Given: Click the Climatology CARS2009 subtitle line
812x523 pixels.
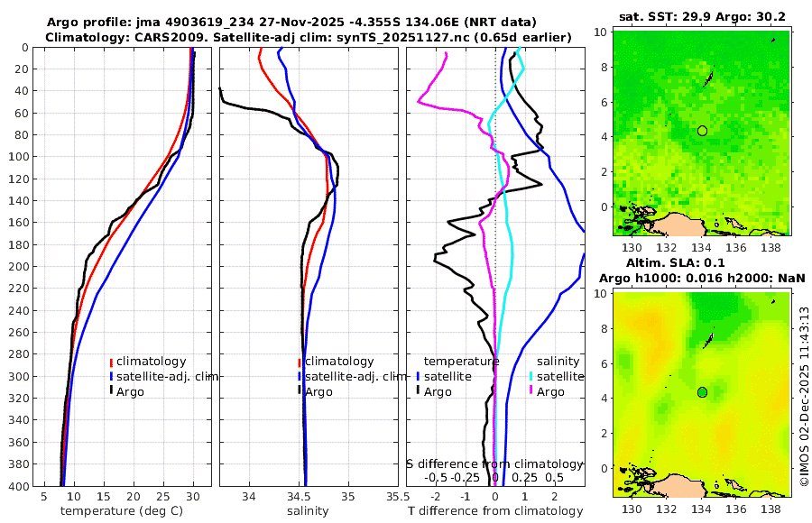Looking at the screenshot, I should tap(309, 37).
